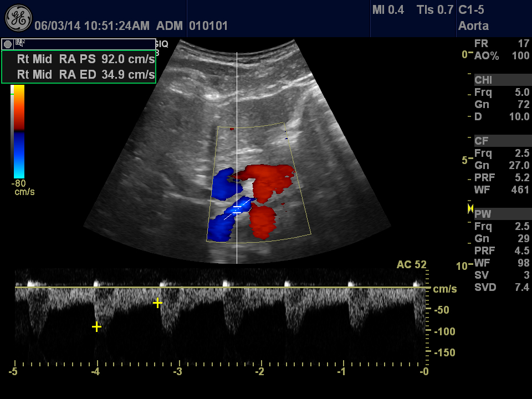Screen dimensions: 532x399
Task: Click the yellow focal zone marker on depth scale
Action: 470,208
